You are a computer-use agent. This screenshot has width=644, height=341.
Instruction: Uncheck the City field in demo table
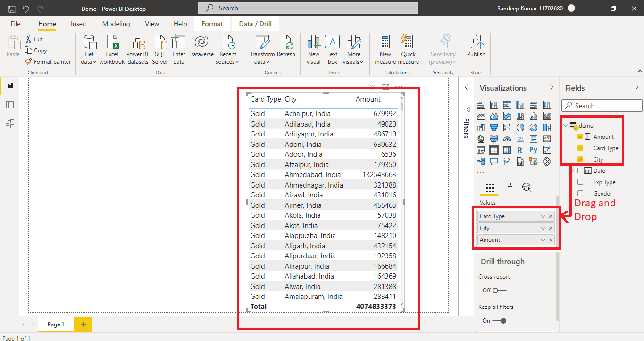pos(580,159)
